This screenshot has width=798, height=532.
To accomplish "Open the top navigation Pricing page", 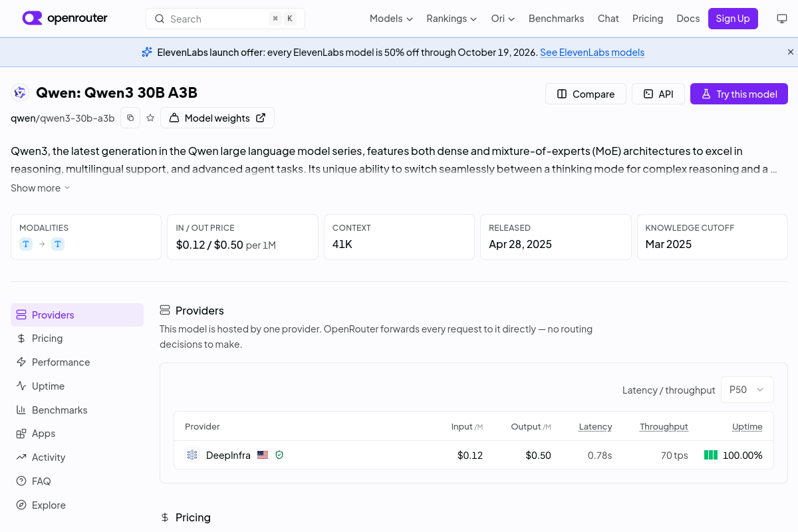I will coord(648,19).
